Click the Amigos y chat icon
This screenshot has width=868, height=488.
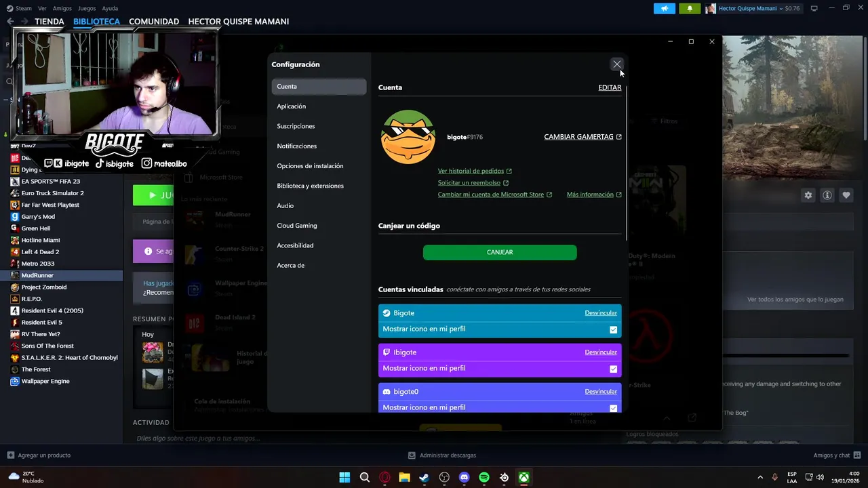point(857,455)
